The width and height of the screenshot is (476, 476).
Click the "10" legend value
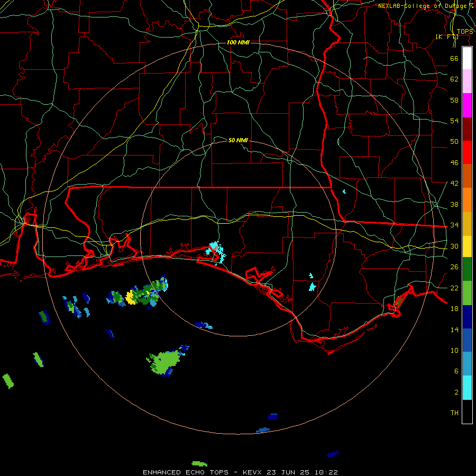tap(454, 350)
